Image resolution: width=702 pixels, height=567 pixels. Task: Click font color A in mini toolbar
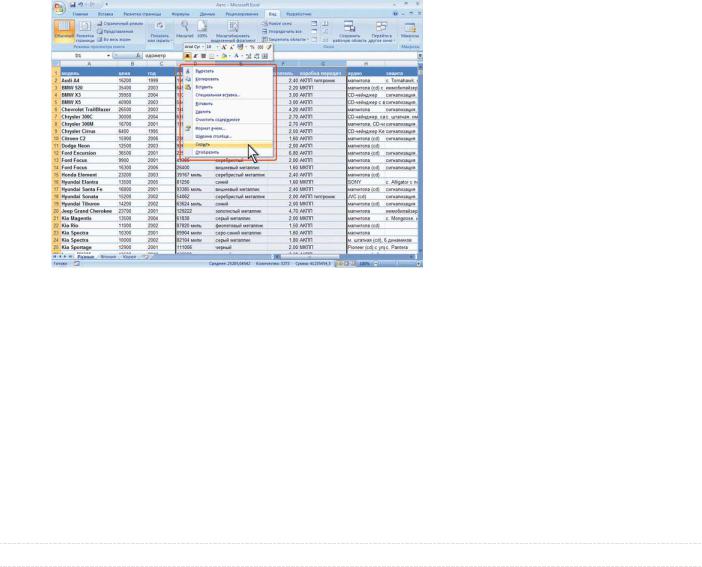(x=237, y=56)
